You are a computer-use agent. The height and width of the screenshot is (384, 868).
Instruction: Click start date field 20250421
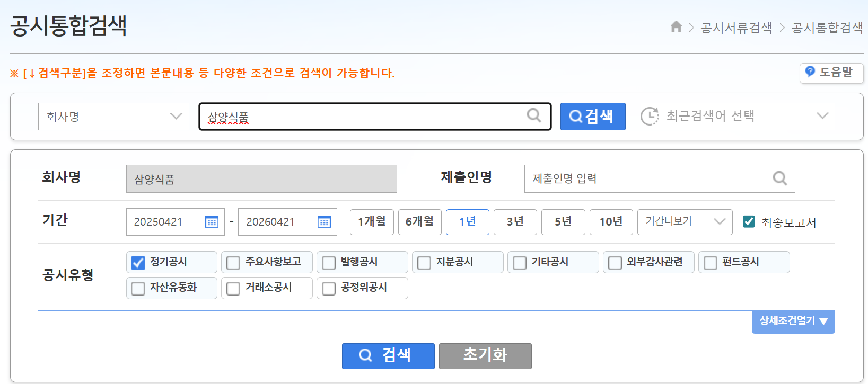(163, 222)
